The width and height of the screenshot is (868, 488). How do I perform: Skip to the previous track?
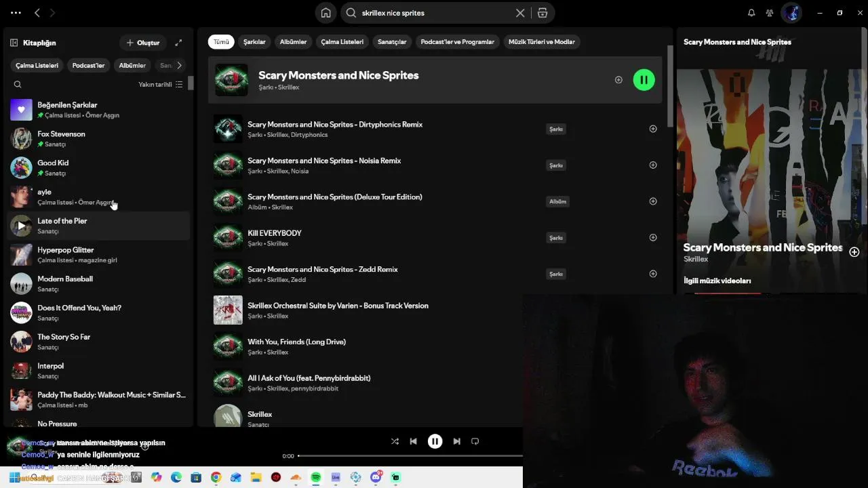(x=413, y=441)
